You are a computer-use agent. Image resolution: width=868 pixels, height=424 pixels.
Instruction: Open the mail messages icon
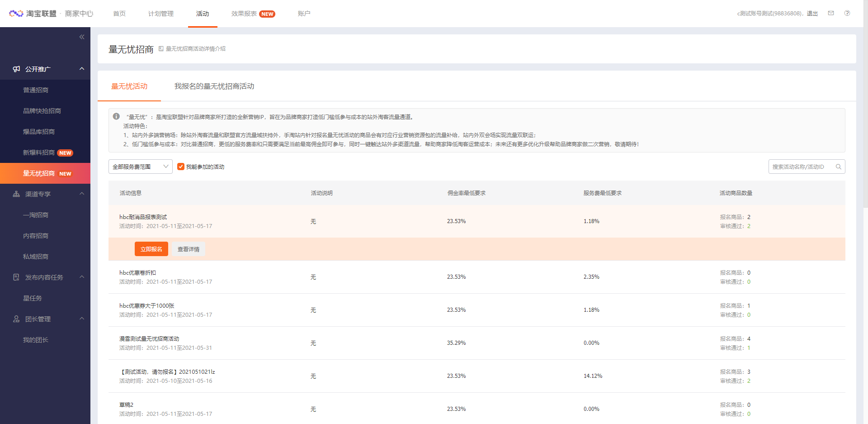coord(831,13)
